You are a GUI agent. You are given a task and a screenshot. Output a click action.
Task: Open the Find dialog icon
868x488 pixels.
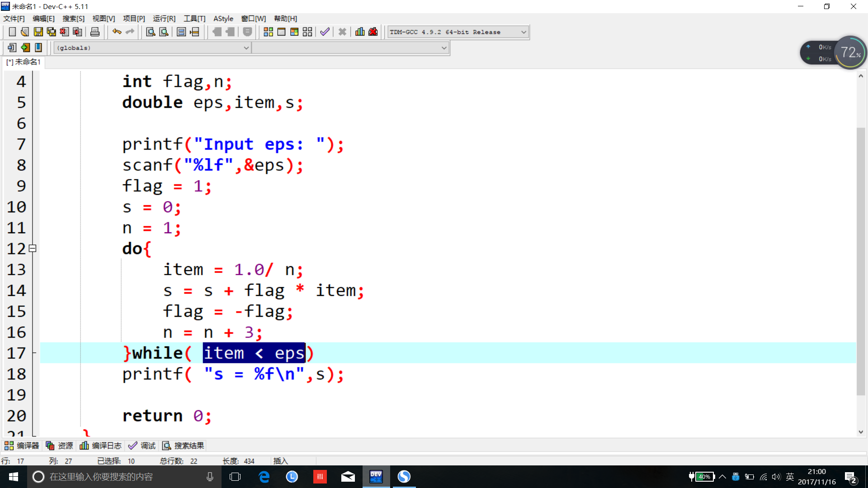(151, 32)
